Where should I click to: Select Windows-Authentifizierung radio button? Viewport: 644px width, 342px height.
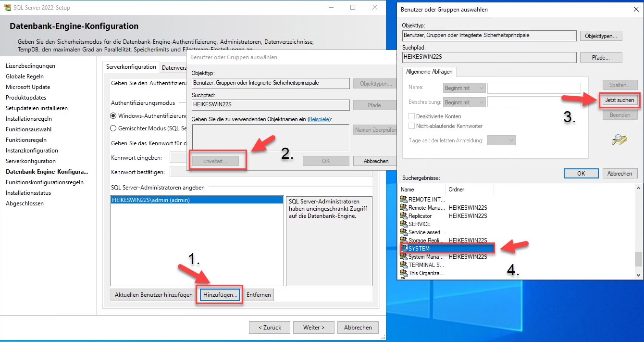pos(113,116)
